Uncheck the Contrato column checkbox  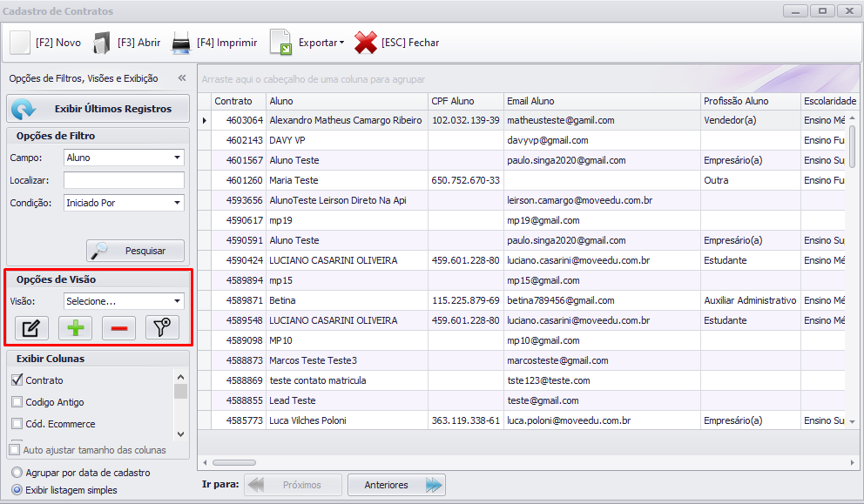pos(17,380)
